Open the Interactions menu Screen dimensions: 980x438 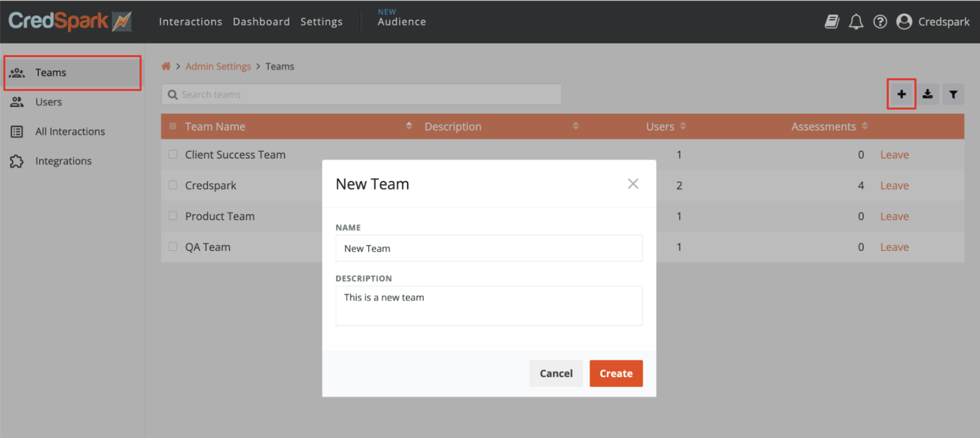pyautogui.click(x=190, y=22)
